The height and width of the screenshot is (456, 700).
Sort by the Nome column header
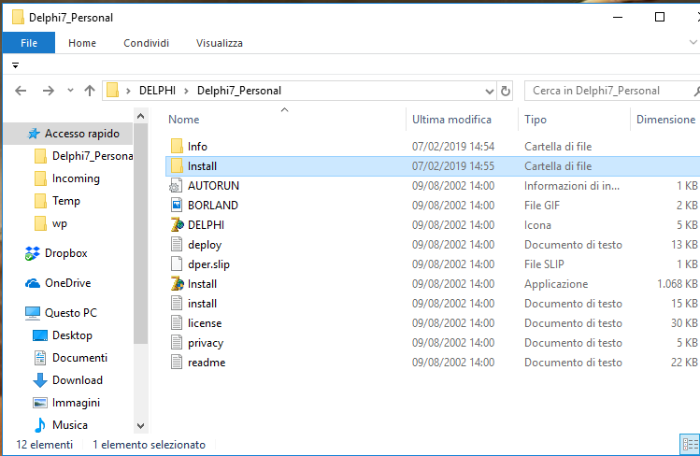pyautogui.click(x=183, y=119)
